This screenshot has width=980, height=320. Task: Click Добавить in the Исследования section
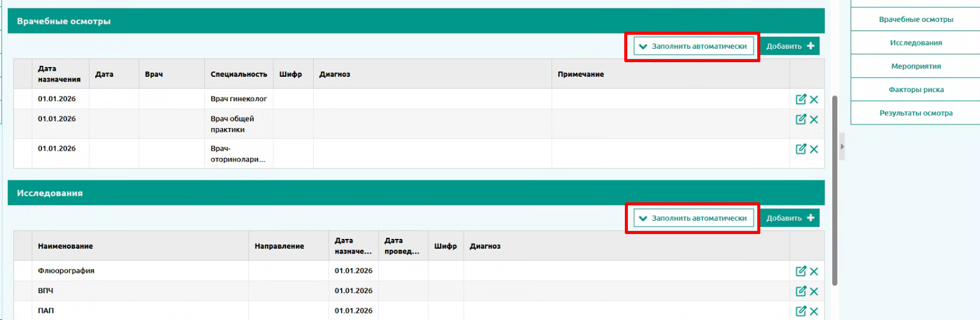(790, 218)
